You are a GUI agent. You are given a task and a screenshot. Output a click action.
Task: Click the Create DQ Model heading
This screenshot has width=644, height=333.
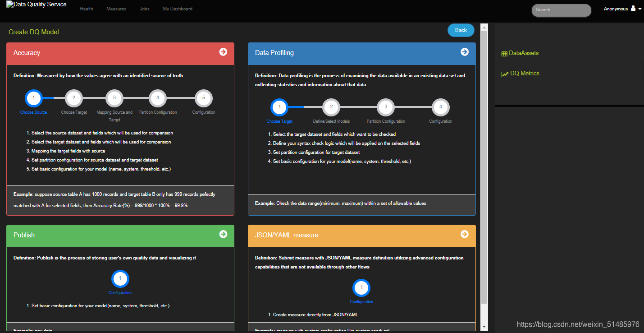point(34,32)
